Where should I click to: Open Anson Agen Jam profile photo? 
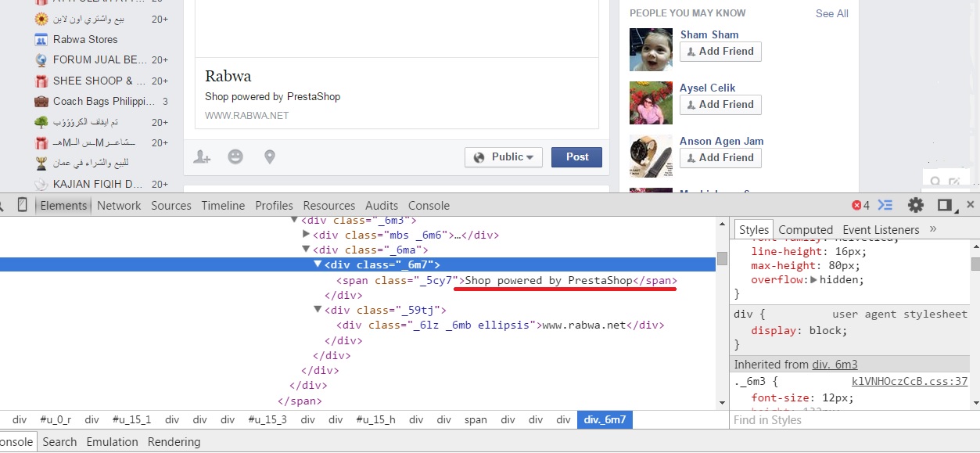(651, 156)
